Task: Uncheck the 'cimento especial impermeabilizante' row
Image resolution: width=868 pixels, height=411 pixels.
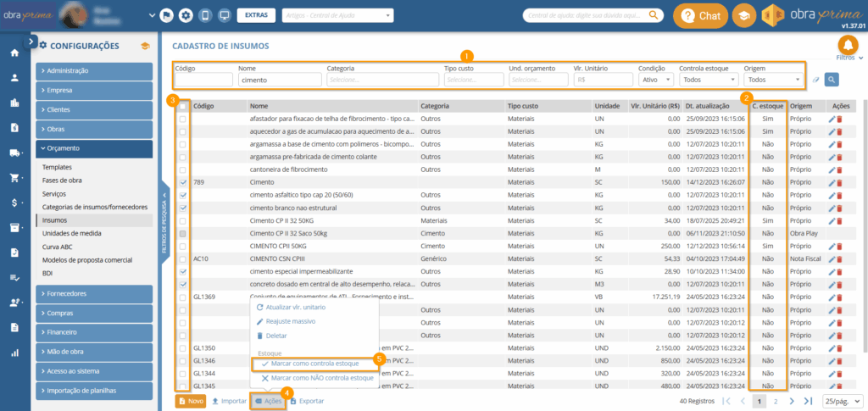Action: pos(183,271)
